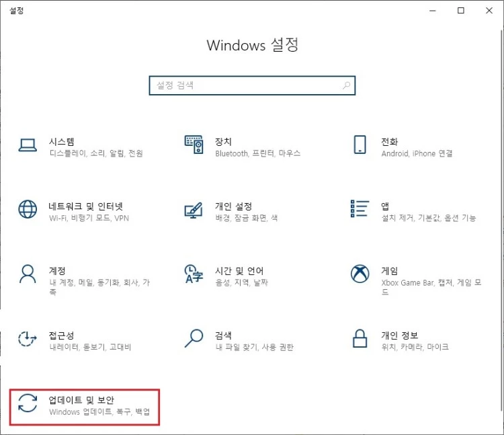Open the 개인 설정 title
This screenshot has width=504, height=435.
(x=233, y=206)
